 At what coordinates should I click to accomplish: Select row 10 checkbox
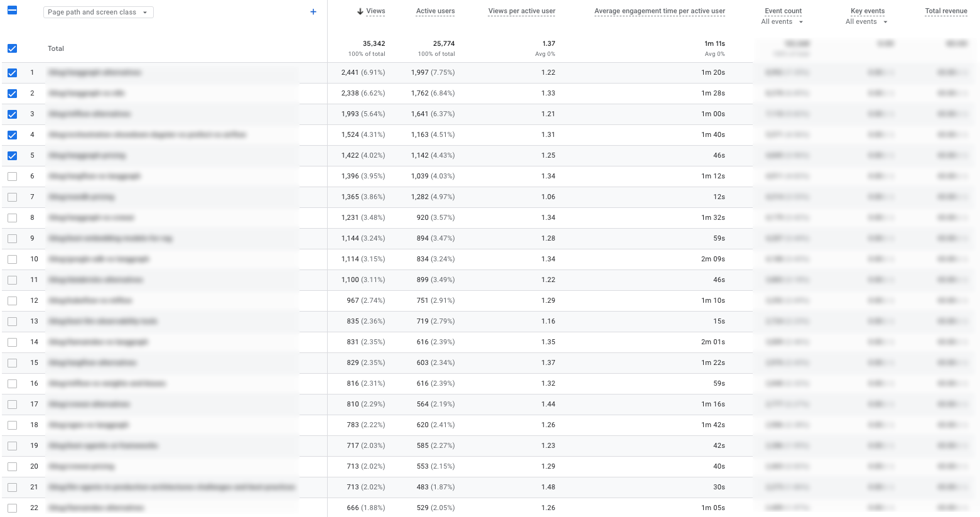(x=12, y=259)
